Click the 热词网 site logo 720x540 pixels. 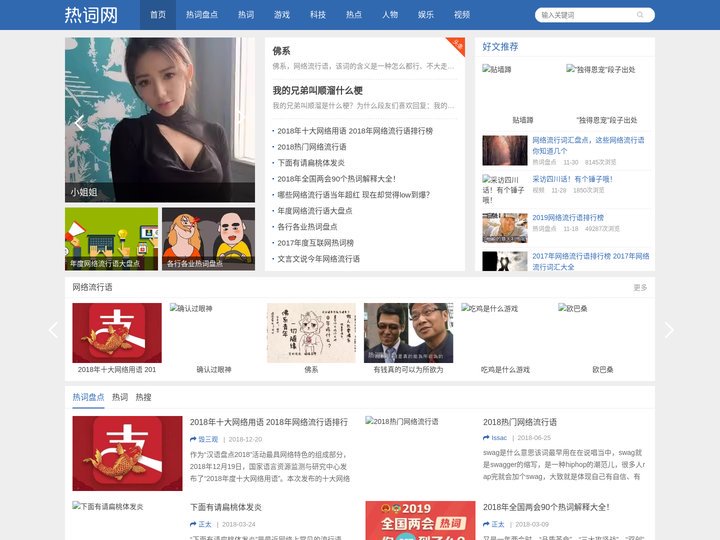91,15
